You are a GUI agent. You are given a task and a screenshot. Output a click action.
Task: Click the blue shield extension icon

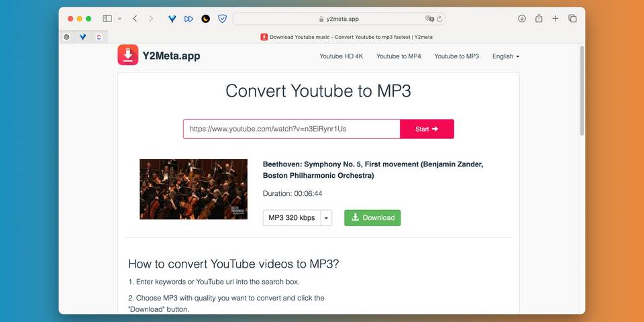click(x=223, y=19)
